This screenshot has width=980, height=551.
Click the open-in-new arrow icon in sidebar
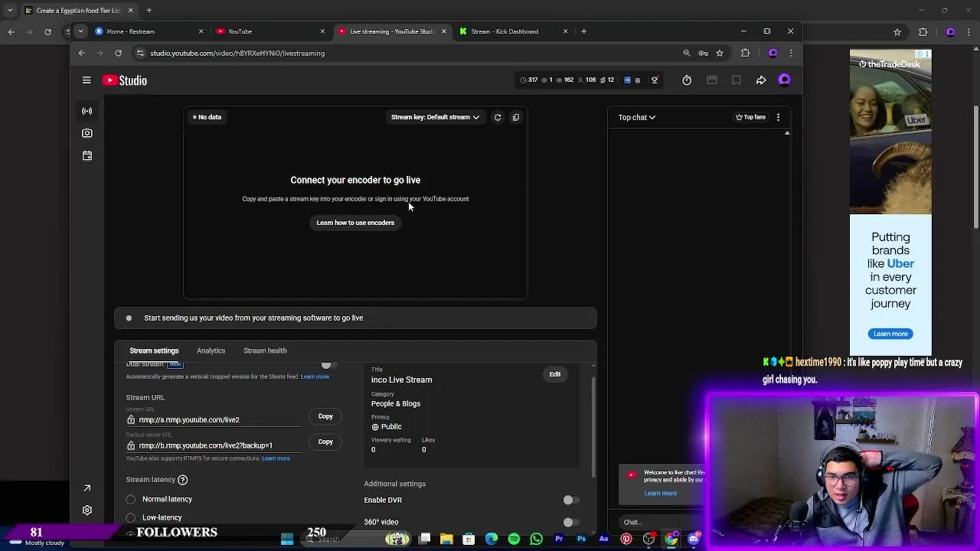(x=87, y=488)
